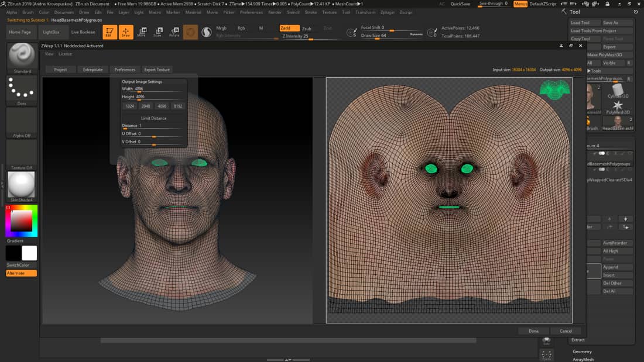Click move subtool up arrow
This screenshot has height=362, width=644.
tap(609, 219)
